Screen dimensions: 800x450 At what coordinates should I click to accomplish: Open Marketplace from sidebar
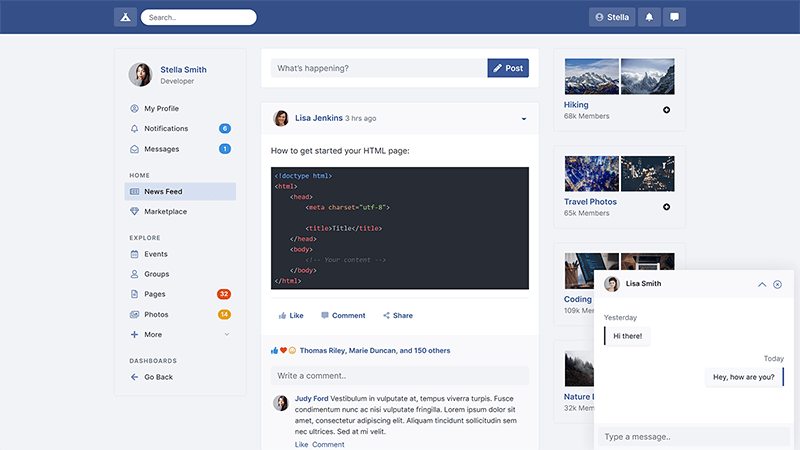(165, 212)
